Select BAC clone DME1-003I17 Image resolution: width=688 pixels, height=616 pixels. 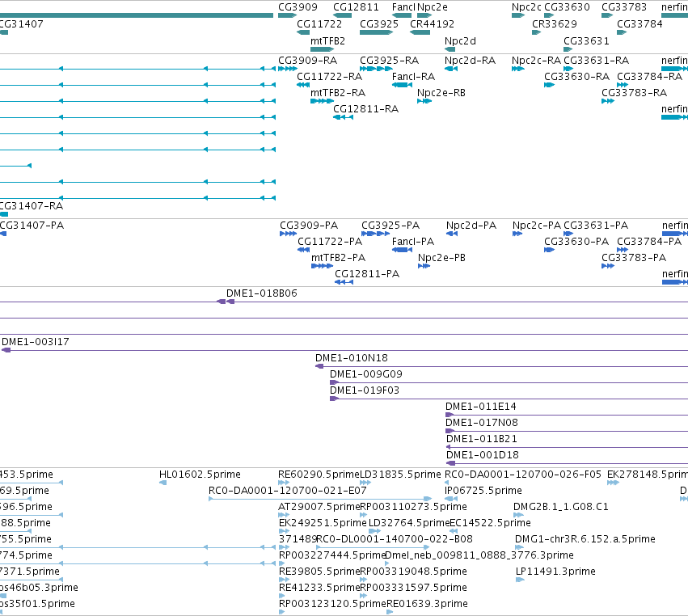point(35,342)
